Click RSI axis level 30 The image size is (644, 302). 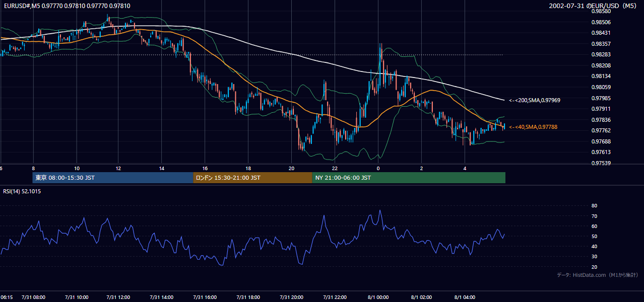594,257
